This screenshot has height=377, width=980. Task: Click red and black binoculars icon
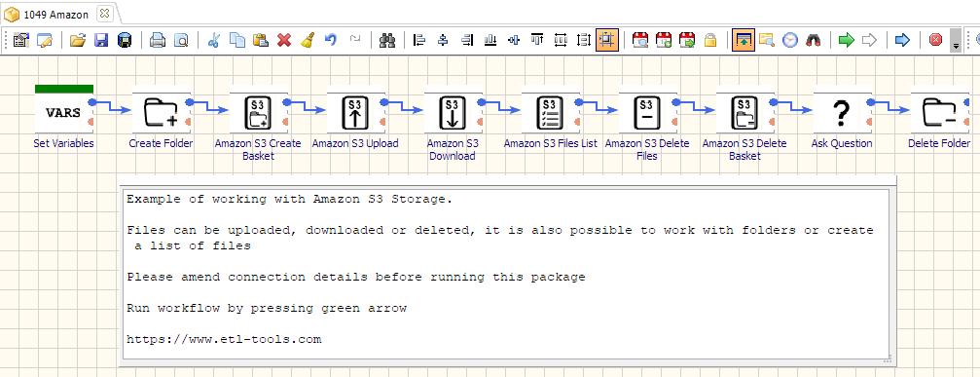(x=814, y=41)
